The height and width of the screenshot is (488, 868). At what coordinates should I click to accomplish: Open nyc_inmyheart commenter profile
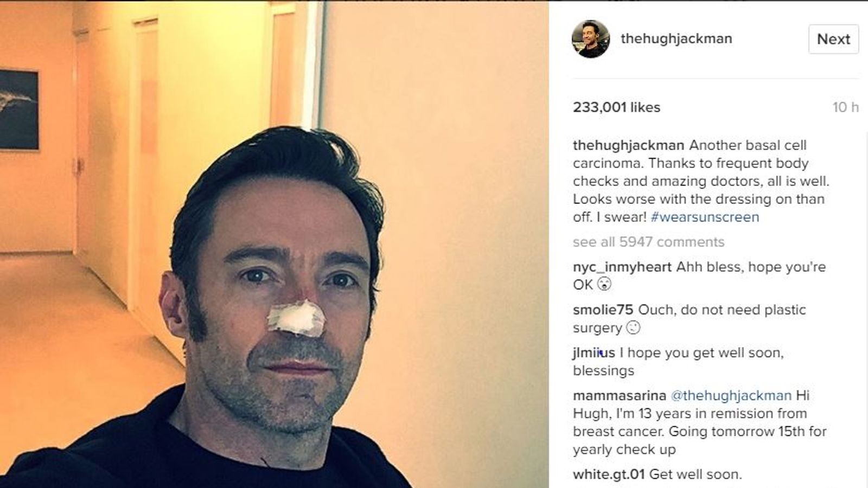(x=622, y=267)
